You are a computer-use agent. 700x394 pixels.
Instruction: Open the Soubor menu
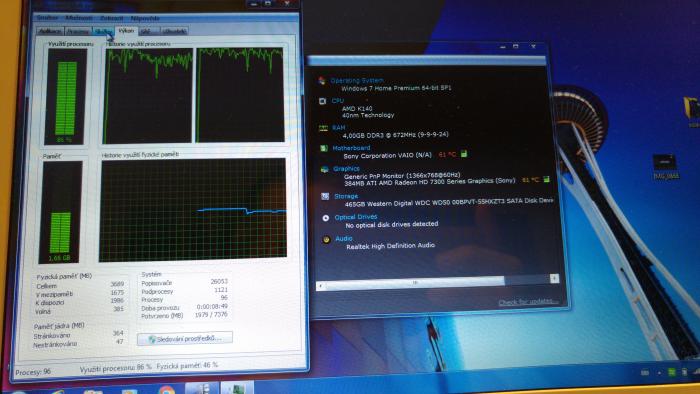point(47,18)
